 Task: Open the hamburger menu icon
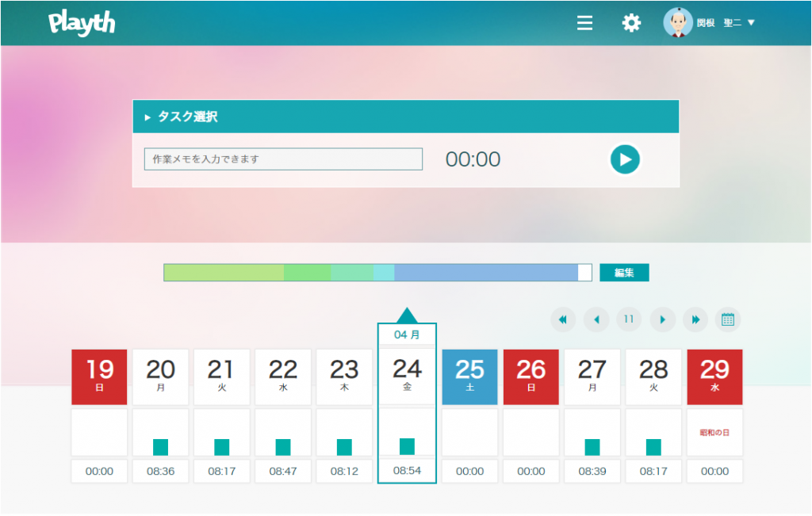coord(584,23)
